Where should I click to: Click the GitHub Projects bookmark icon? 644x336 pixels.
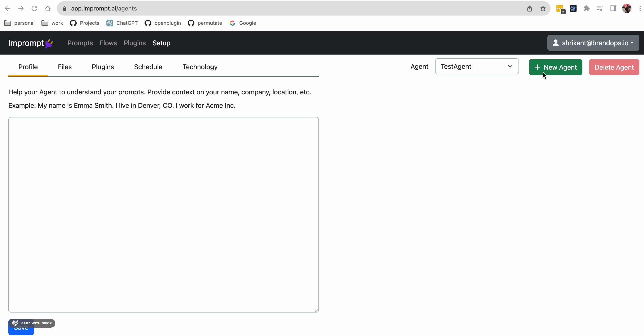[73, 23]
